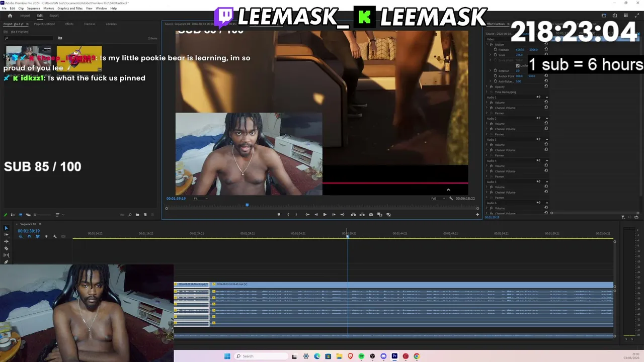Add a marker in Program Monitor
Image resolution: width=644 pixels, height=362 pixels.
279,215
